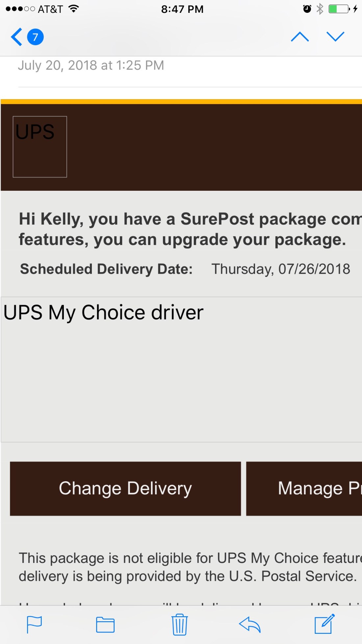Tap the Bluetooth status icon
Screen dimensions: 362x644
320,9
